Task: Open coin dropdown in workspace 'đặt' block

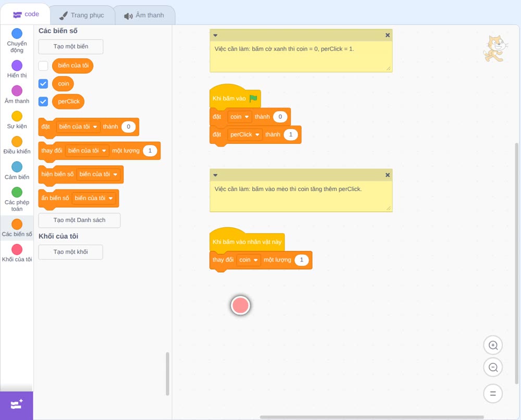Action: point(240,117)
